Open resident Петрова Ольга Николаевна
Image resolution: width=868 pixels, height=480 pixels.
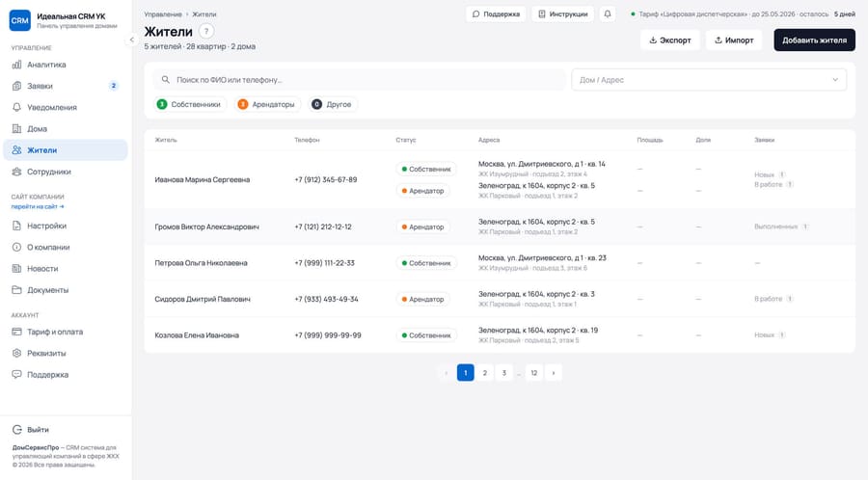coord(201,263)
